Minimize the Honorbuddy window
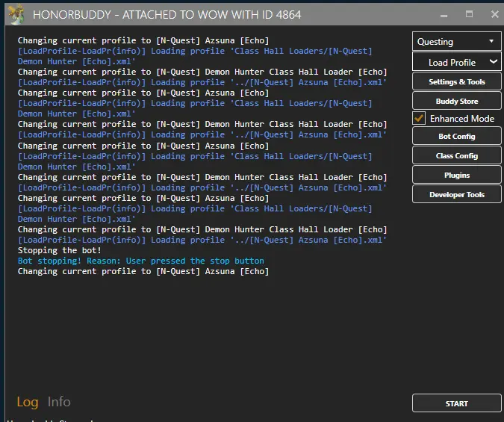The image size is (504, 422). point(444,15)
